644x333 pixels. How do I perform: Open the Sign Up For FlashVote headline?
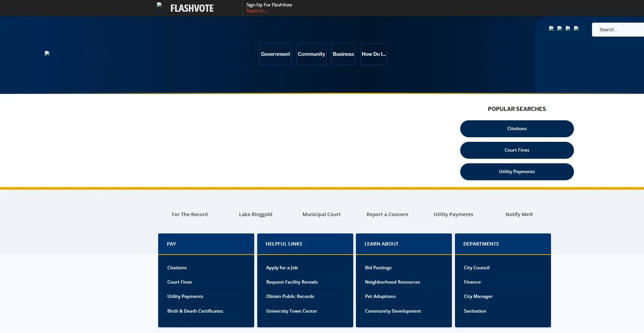coord(269,5)
